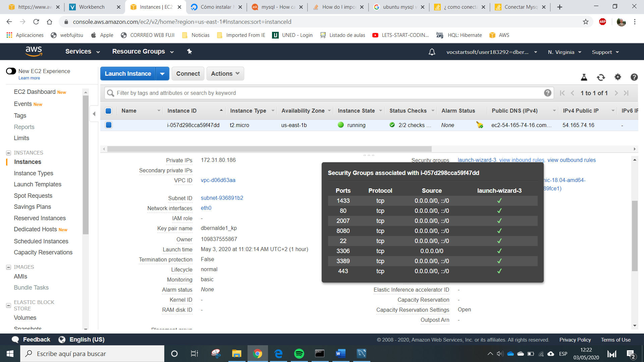Open EC2 Dashboard in sidebar
644x362 pixels.
coord(35,92)
